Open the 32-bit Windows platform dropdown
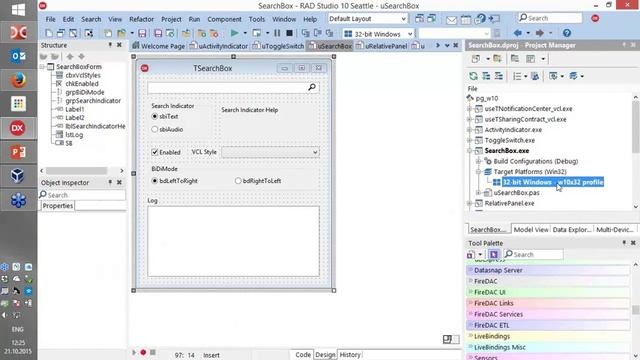 (410, 34)
